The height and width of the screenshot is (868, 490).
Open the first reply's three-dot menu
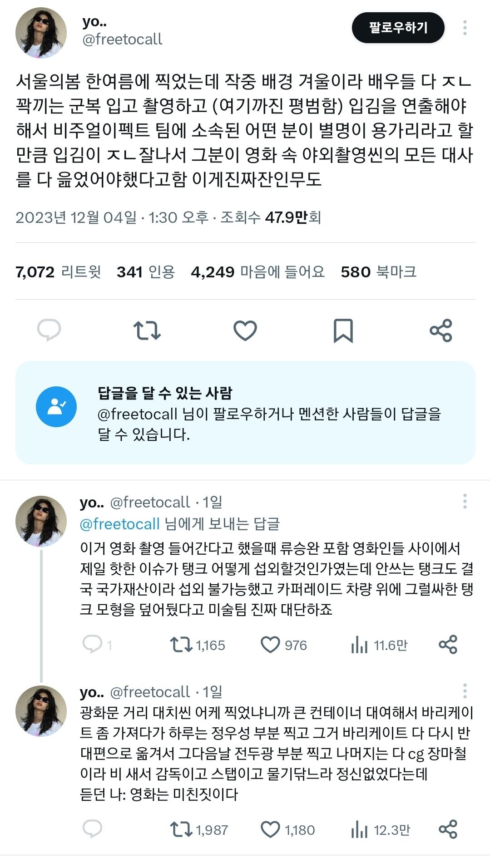465,501
